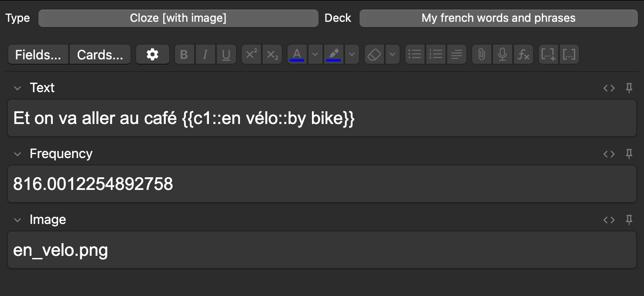
Task: Apply the blue text highlight color
Action: click(334, 55)
